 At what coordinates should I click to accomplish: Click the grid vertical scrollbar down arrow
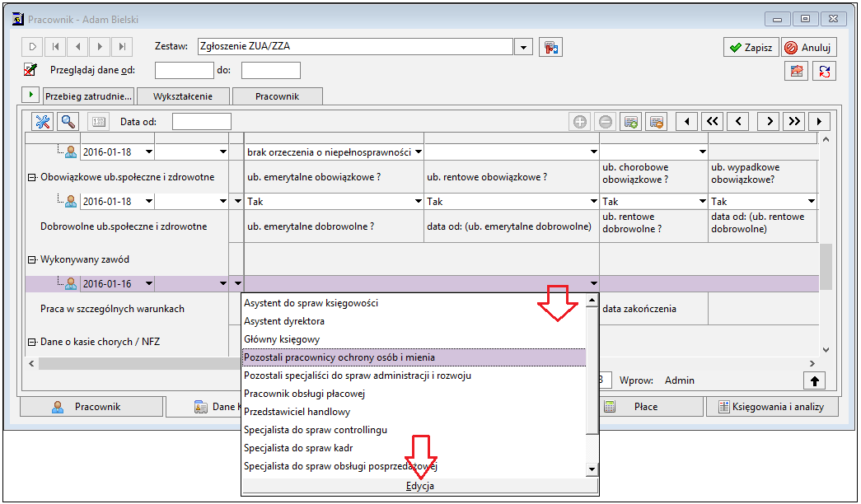point(826,350)
